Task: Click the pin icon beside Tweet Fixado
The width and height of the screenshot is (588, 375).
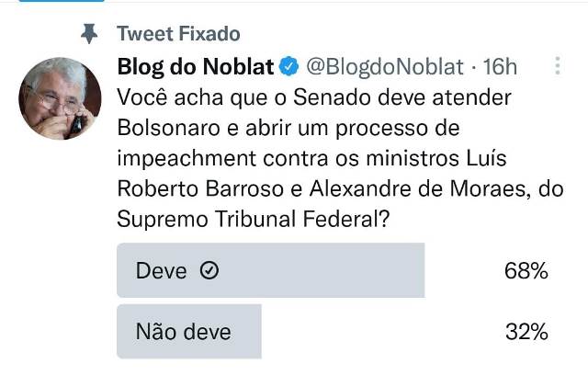Action: click(x=89, y=34)
